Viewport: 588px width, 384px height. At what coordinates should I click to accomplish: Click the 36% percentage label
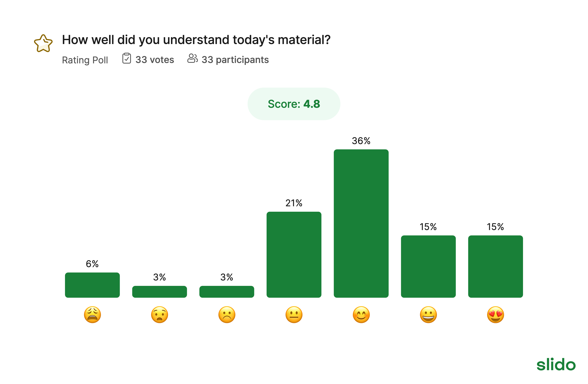pos(361,141)
